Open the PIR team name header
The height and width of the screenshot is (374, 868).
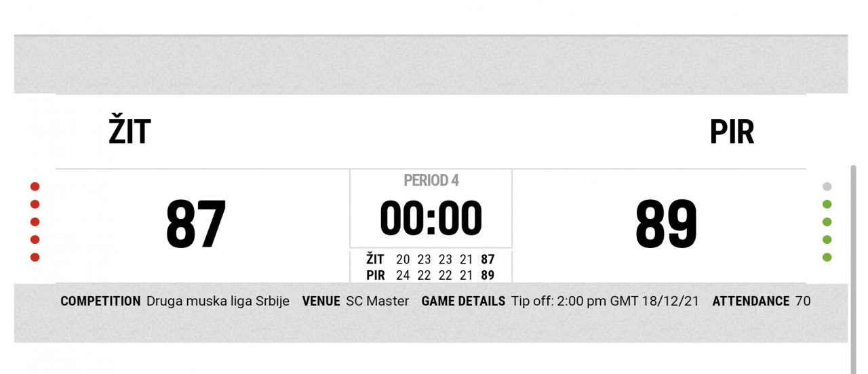pos(732,132)
